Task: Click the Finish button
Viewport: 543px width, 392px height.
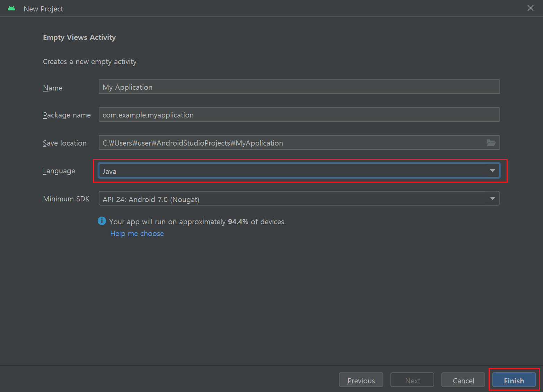Action: click(514, 380)
